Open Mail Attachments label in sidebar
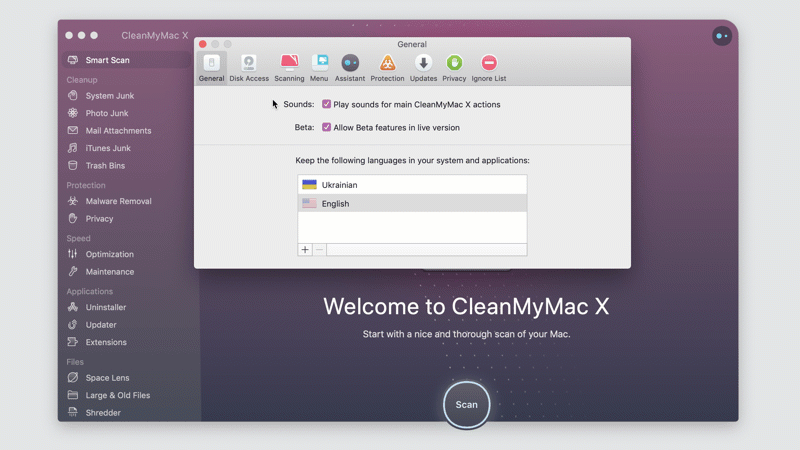800x450 pixels. coord(118,131)
